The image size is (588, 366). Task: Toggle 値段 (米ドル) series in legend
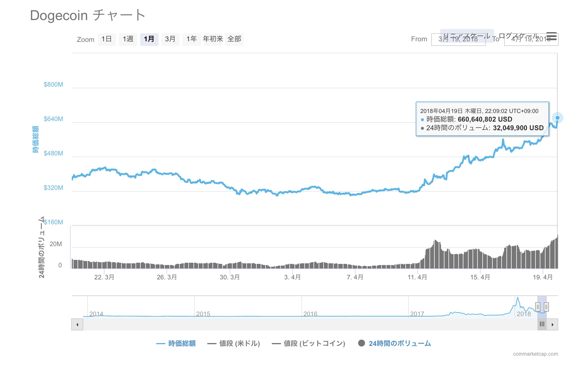234,343
